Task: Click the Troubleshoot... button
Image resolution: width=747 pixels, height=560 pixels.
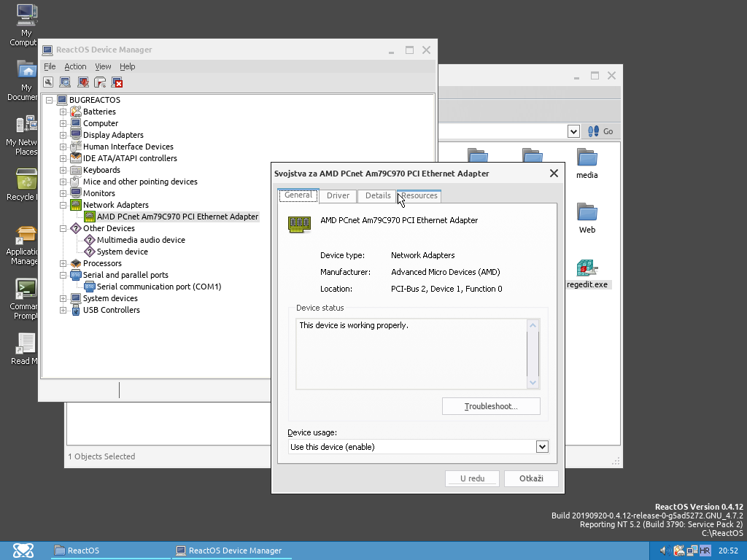Action: 491,406
